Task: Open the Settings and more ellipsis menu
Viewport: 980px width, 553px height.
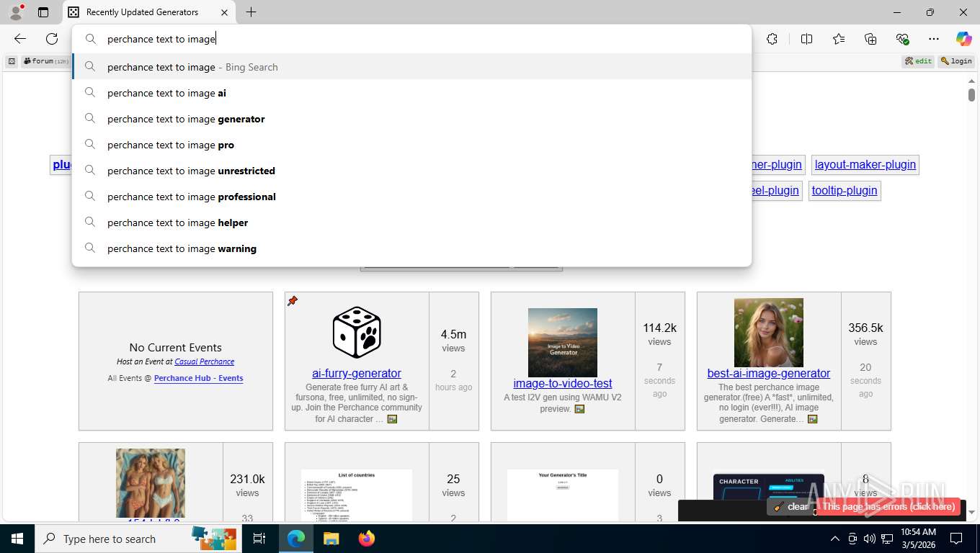Action: coord(934,39)
